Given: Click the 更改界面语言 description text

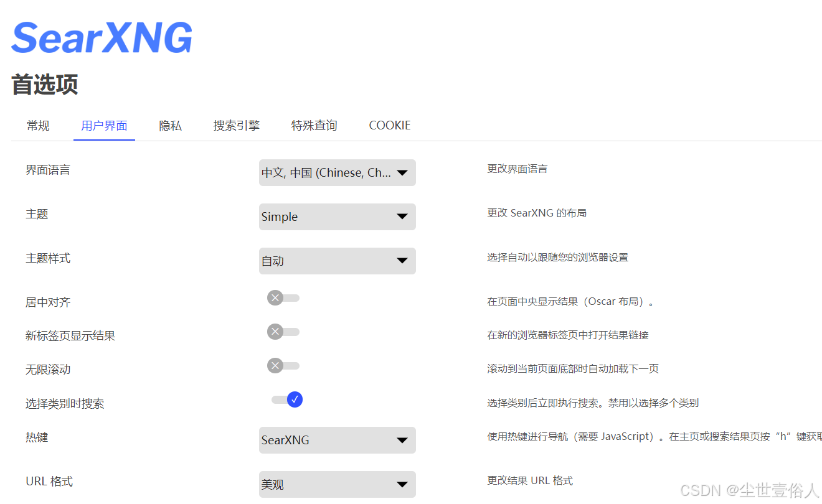Looking at the screenshot, I should pos(517,169).
